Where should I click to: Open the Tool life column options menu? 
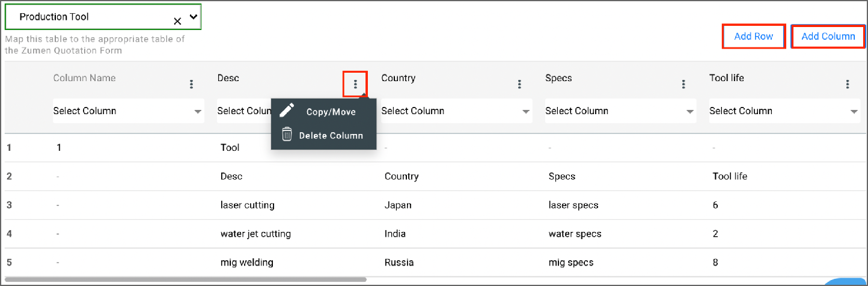pos(848,84)
